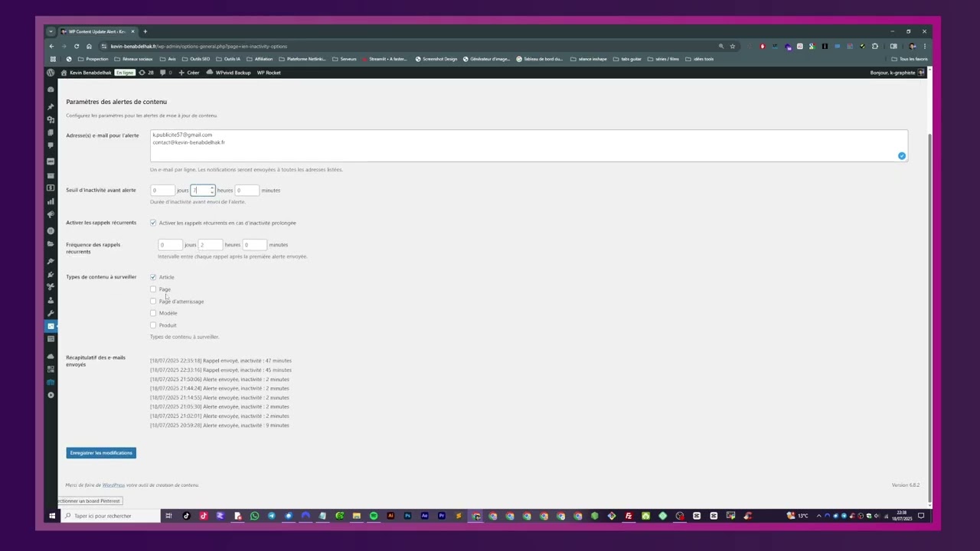Open WhatsApp from the Windows taskbar
This screenshot has height=551, width=980.
tap(254, 516)
